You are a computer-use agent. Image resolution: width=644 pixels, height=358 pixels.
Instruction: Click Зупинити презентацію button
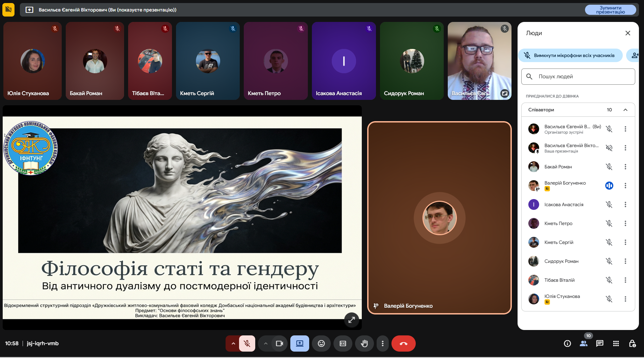610,10
